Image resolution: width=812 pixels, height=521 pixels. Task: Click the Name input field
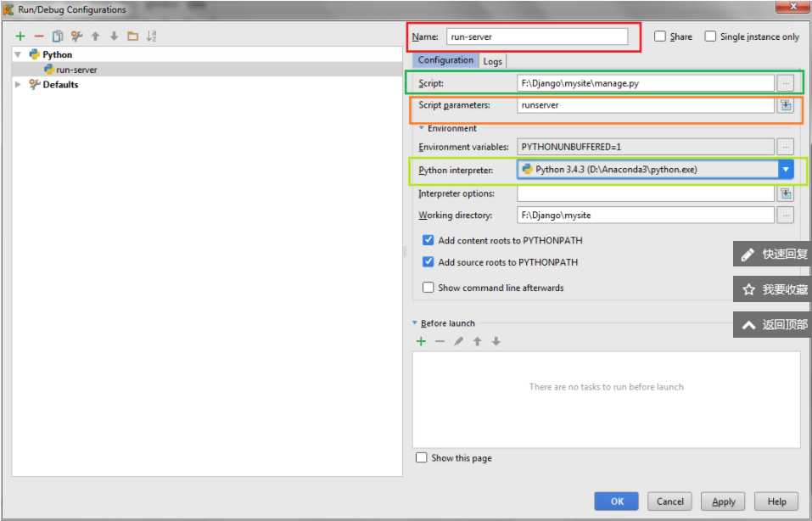[537, 36]
